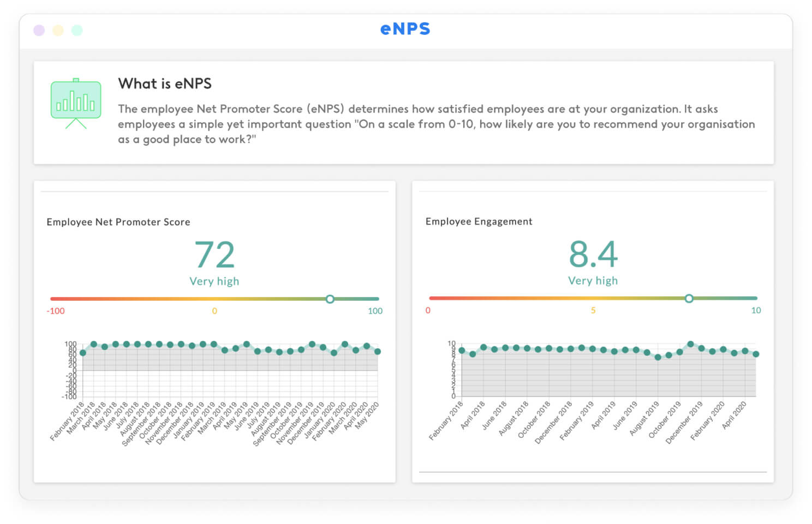Select the Net Promoter Score slider handle
Viewport: 812px width, 524px height.
click(330, 299)
